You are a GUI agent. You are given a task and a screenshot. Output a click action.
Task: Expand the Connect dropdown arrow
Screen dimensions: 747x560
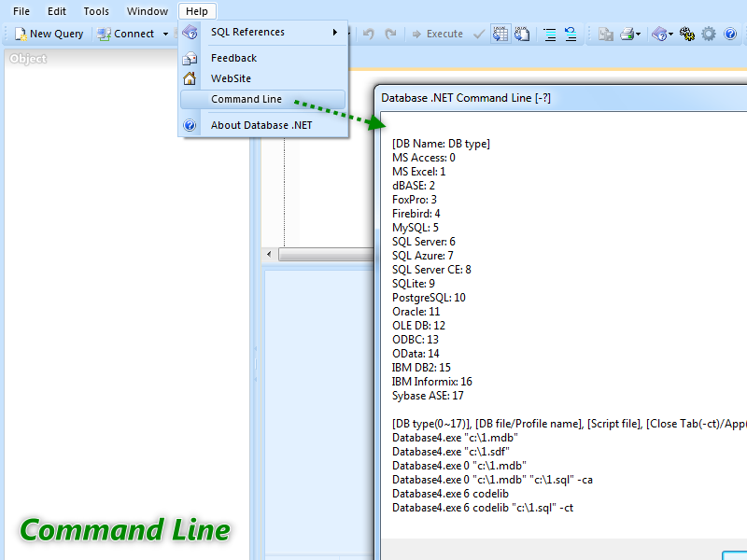(x=165, y=34)
